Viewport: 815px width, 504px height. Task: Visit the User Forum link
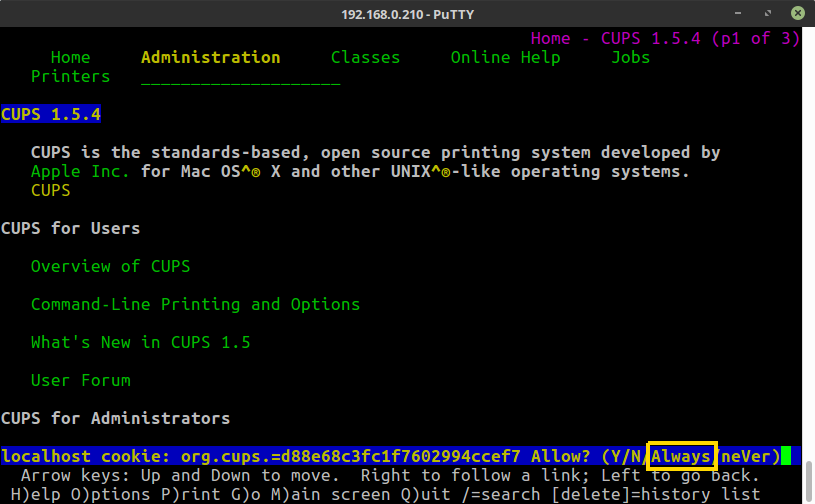[x=80, y=380]
